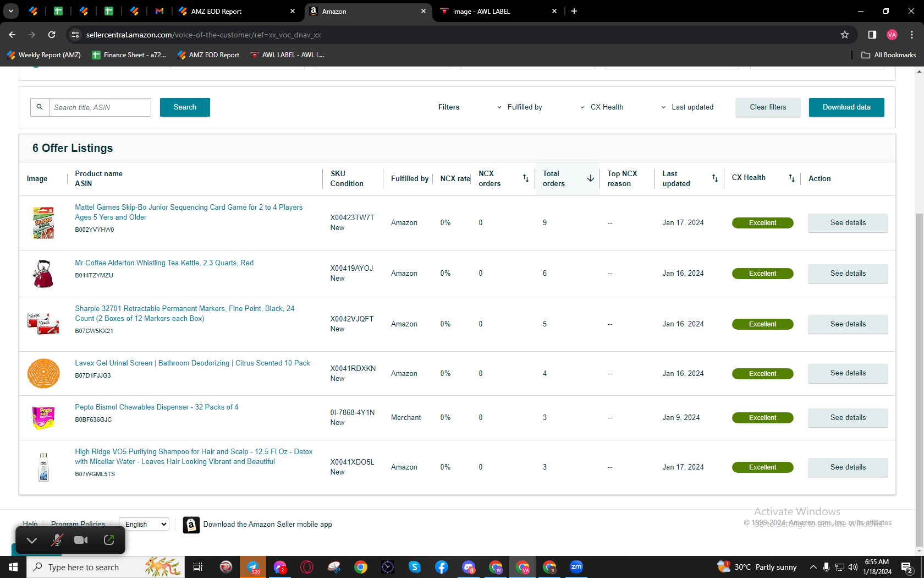Open Skype from the taskbar

[415, 567]
